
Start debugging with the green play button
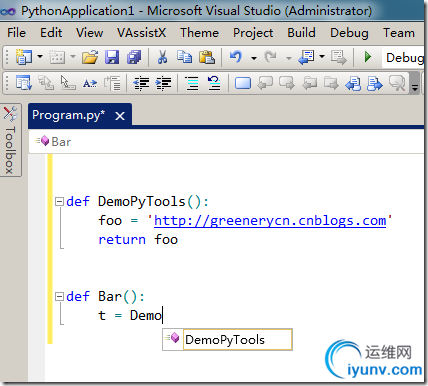368,57
